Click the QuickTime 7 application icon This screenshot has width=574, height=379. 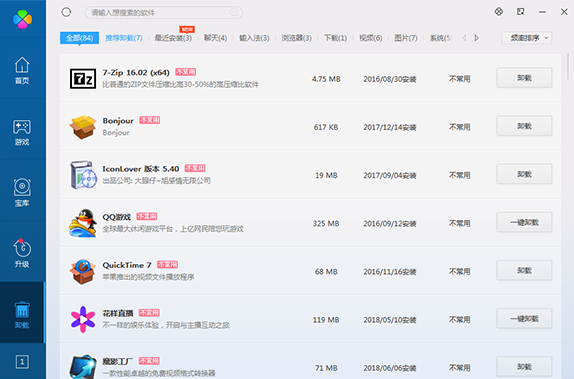tap(83, 271)
